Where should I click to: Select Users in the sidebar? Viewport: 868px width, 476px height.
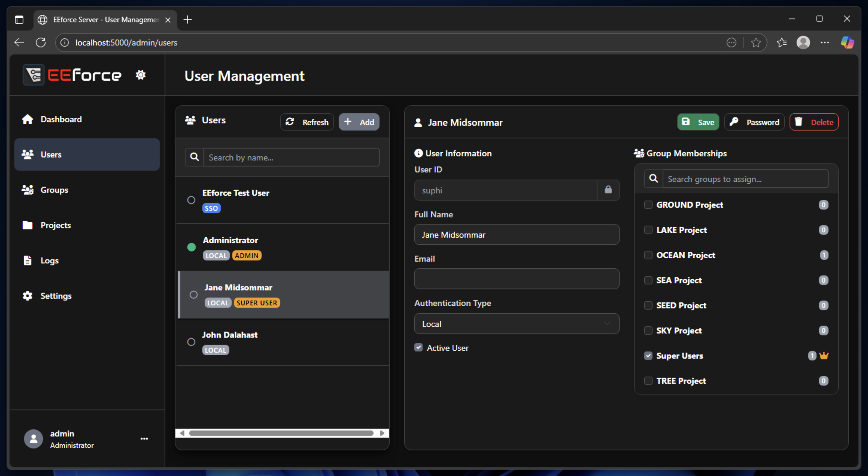tap(87, 154)
